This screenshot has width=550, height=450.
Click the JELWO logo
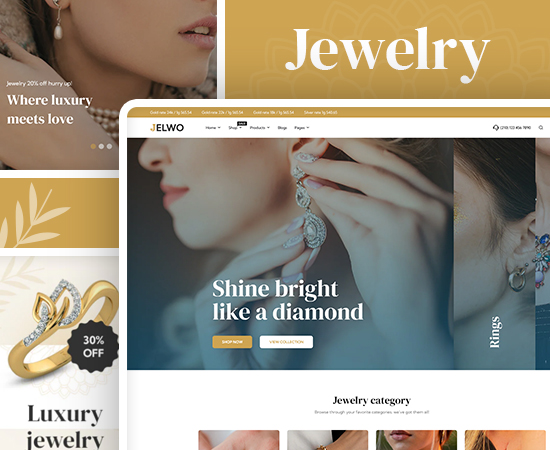point(167,128)
